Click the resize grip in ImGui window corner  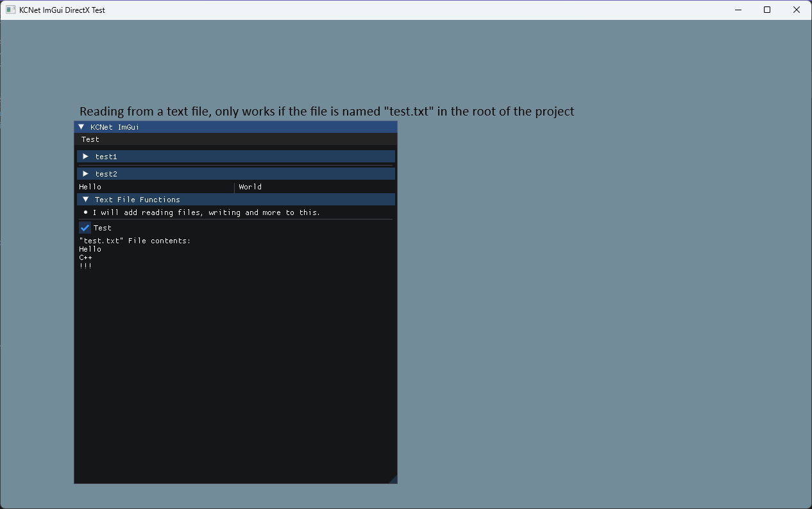pos(393,479)
